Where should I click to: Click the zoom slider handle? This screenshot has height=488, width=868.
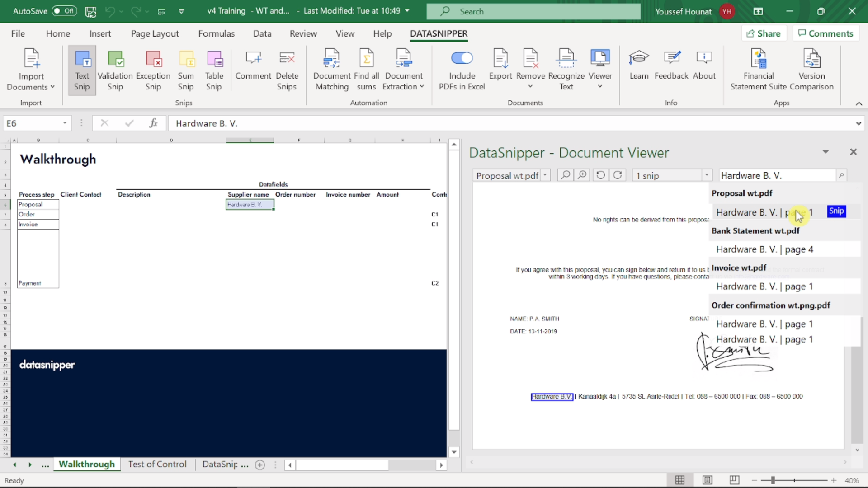773,480
